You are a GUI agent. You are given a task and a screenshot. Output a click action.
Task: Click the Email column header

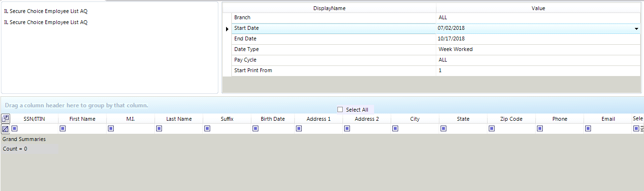(x=608, y=119)
